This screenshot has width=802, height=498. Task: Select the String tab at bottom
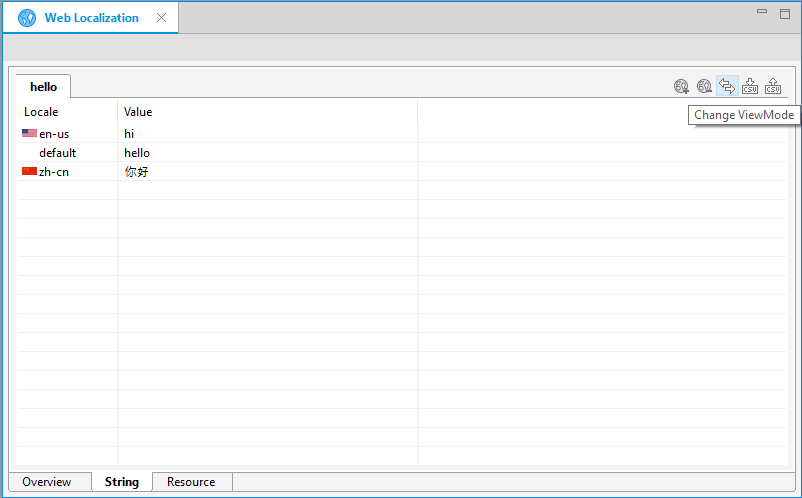[x=121, y=482]
